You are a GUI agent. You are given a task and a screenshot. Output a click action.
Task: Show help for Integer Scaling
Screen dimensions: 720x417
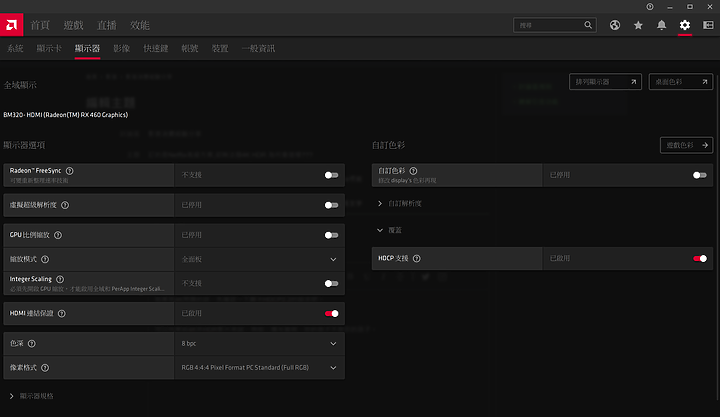[60, 279]
